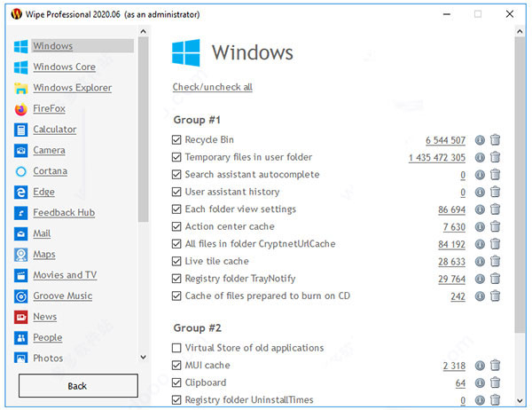
Task: Select the Cortana icon in sidebar
Action: (x=21, y=171)
